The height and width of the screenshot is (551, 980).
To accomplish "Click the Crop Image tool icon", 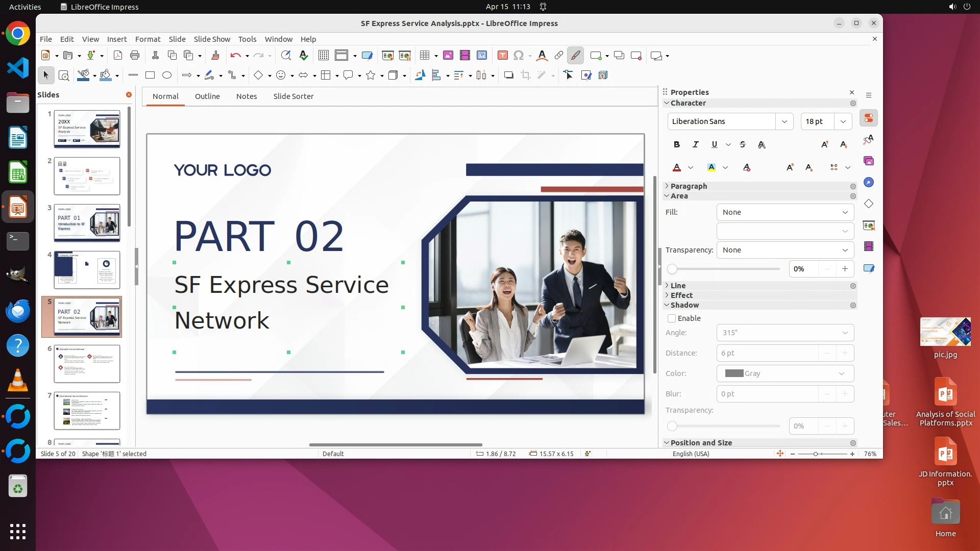I will click(x=525, y=75).
